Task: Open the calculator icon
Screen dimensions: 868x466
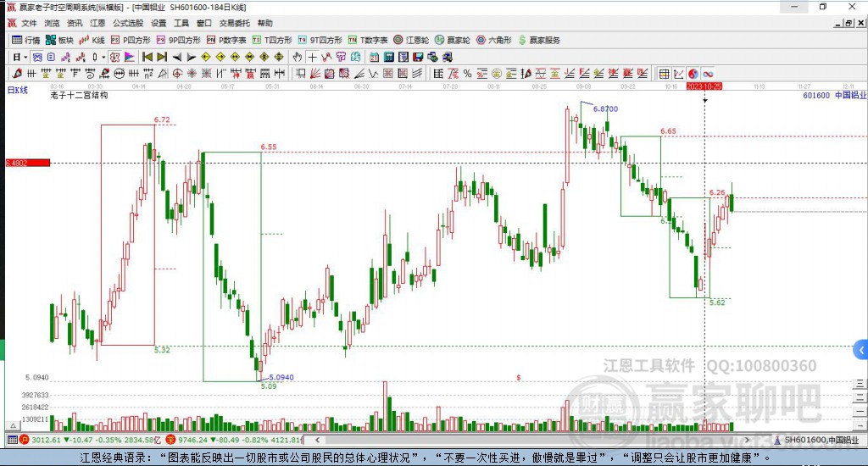Action: [x=388, y=57]
